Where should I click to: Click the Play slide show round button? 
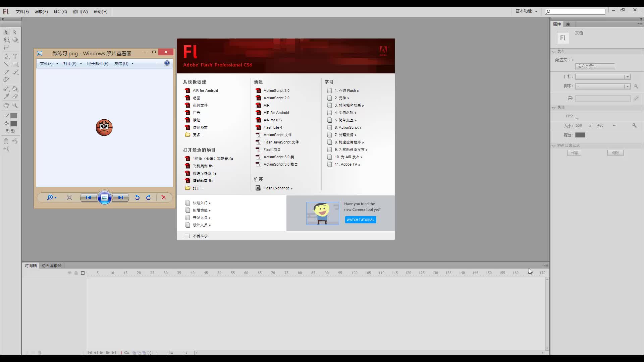104,198
